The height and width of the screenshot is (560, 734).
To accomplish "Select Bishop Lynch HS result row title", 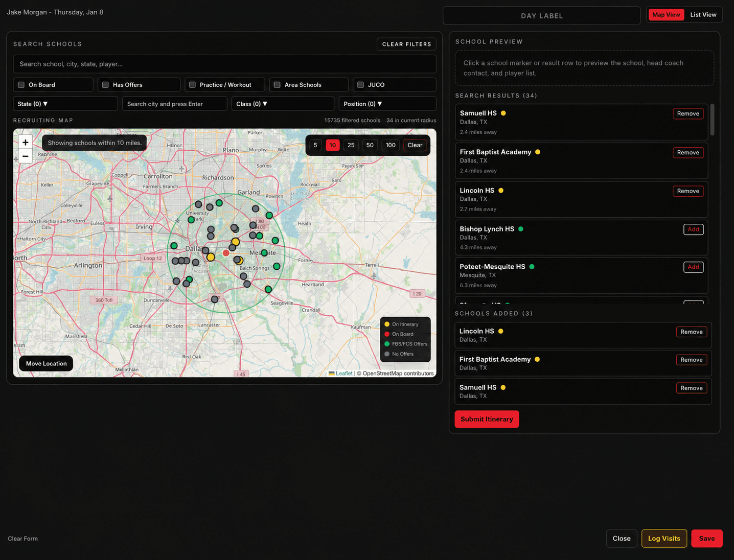I will pyautogui.click(x=487, y=229).
